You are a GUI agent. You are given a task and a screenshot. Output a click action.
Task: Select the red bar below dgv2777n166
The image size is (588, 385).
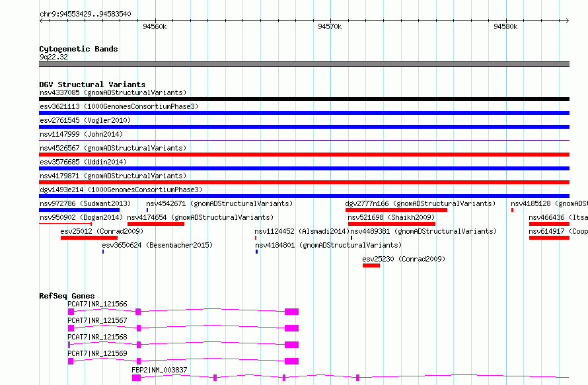(x=396, y=210)
